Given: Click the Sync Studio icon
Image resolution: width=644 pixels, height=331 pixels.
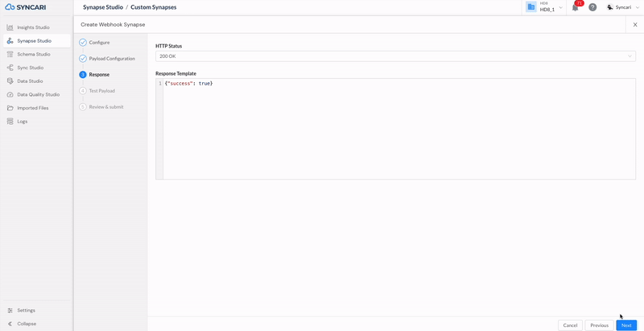Looking at the screenshot, I should click(x=10, y=68).
